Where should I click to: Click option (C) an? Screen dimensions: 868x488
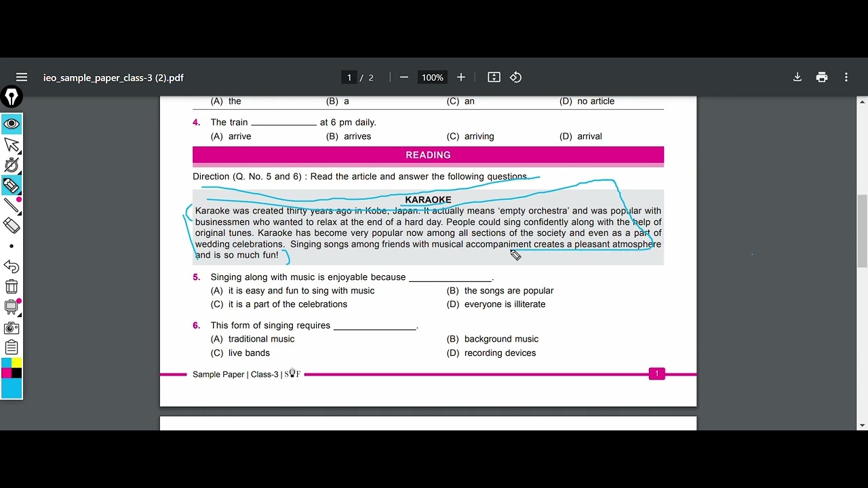coord(460,101)
